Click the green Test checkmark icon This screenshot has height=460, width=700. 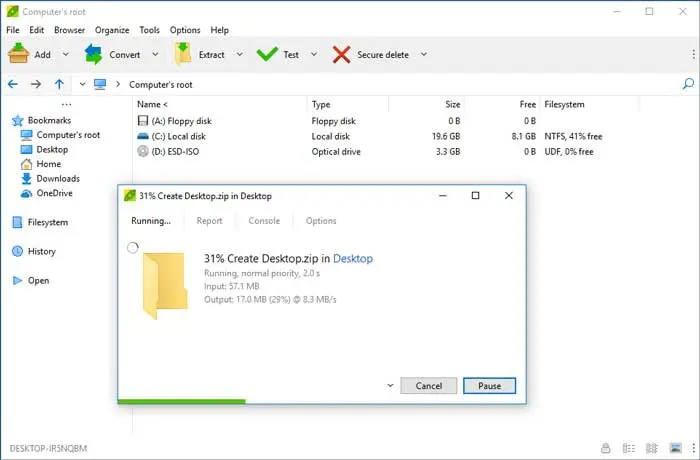pos(267,54)
